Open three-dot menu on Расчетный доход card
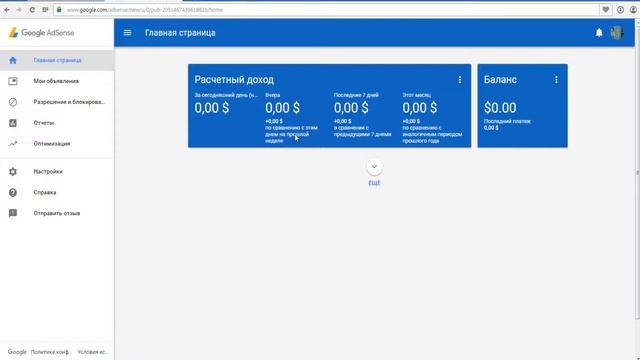Screen dimensions: 640x360 coord(460,80)
